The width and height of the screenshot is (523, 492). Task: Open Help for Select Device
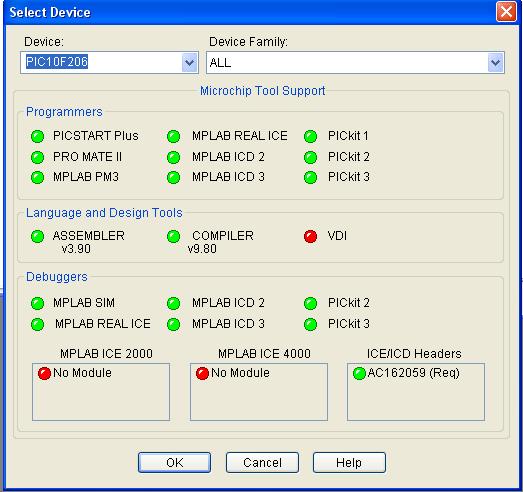tap(349, 462)
